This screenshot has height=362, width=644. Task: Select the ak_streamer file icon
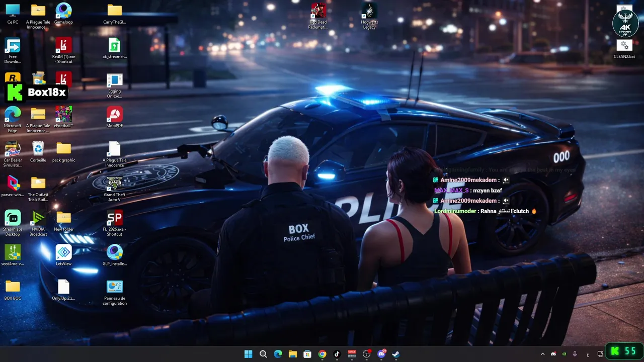(114, 48)
